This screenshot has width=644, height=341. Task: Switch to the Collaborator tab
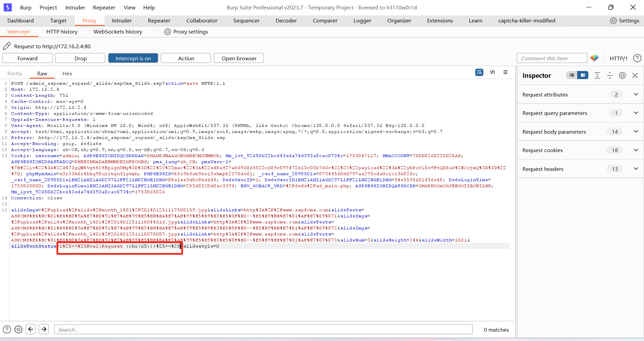click(x=202, y=20)
